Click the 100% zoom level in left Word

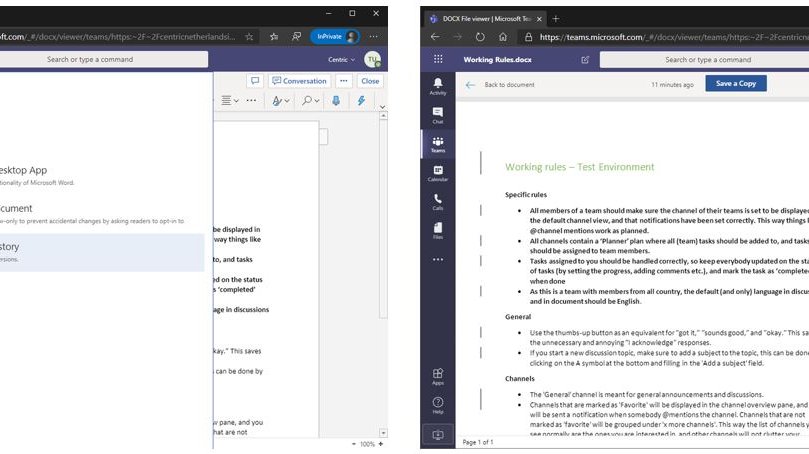(367, 444)
